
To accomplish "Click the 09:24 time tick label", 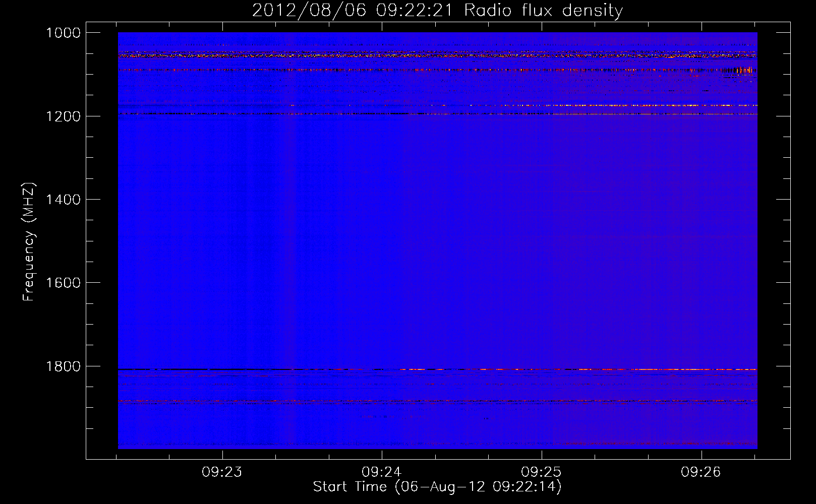I will (382, 472).
